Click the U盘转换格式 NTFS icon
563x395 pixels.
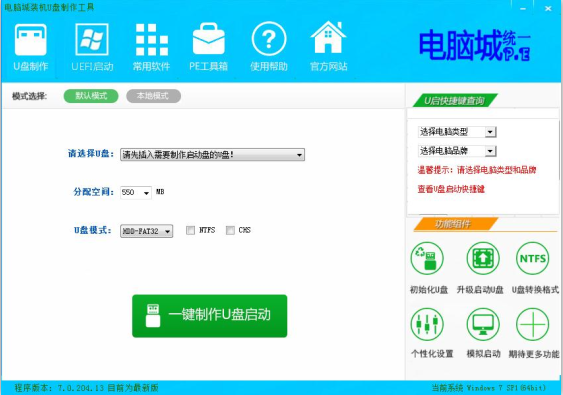tap(532, 258)
